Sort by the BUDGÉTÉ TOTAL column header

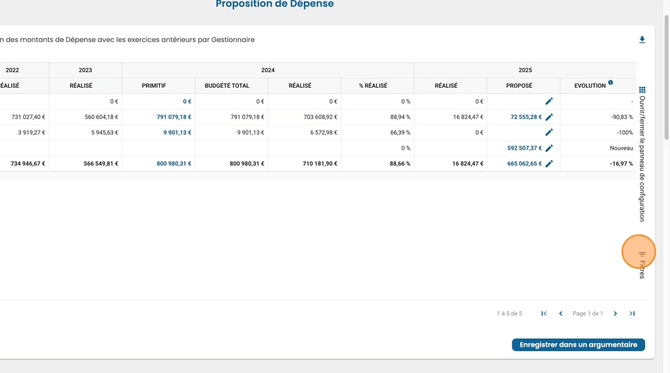click(x=227, y=86)
